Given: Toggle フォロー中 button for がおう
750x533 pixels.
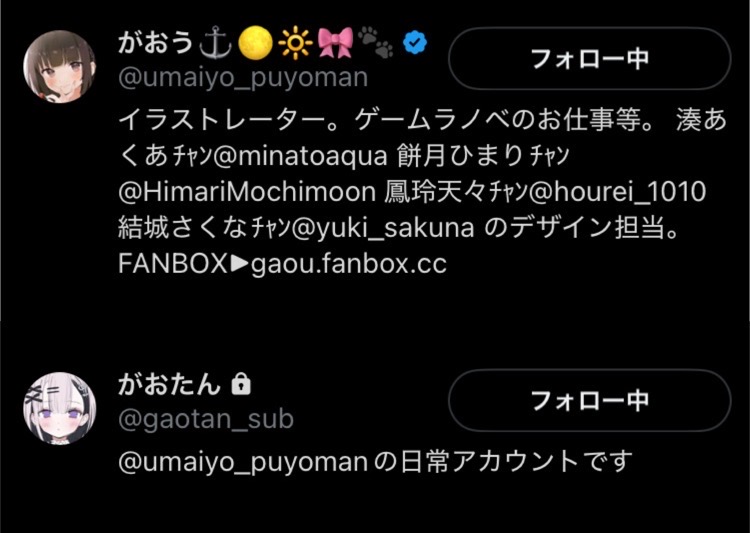Looking at the screenshot, I should pyautogui.click(x=590, y=58).
